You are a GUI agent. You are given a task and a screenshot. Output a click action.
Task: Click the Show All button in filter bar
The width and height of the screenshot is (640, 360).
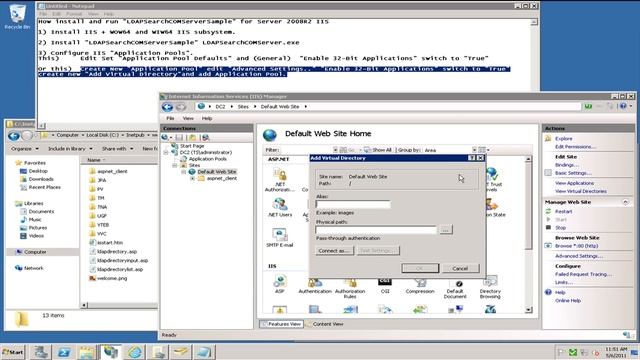click(378, 150)
